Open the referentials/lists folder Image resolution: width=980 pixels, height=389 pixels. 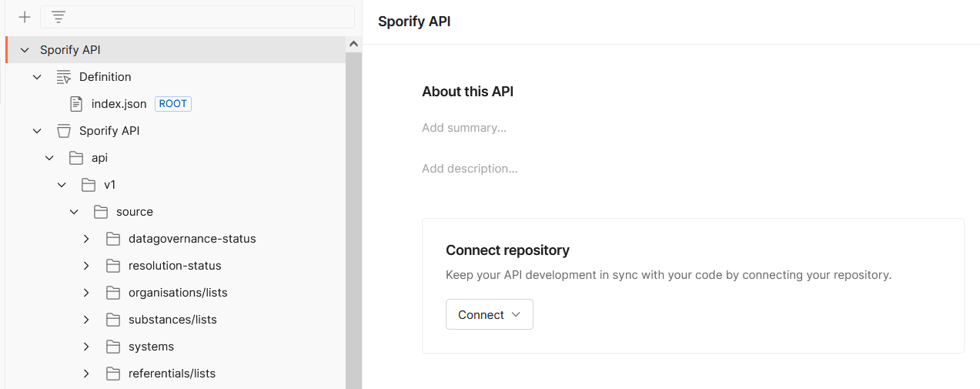point(172,374)
